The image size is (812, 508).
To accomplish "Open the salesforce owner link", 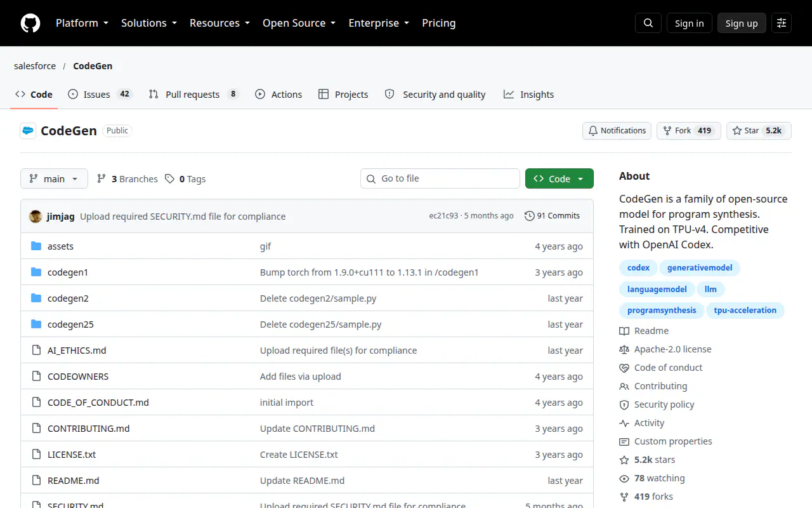I will (x=35, y=66).
